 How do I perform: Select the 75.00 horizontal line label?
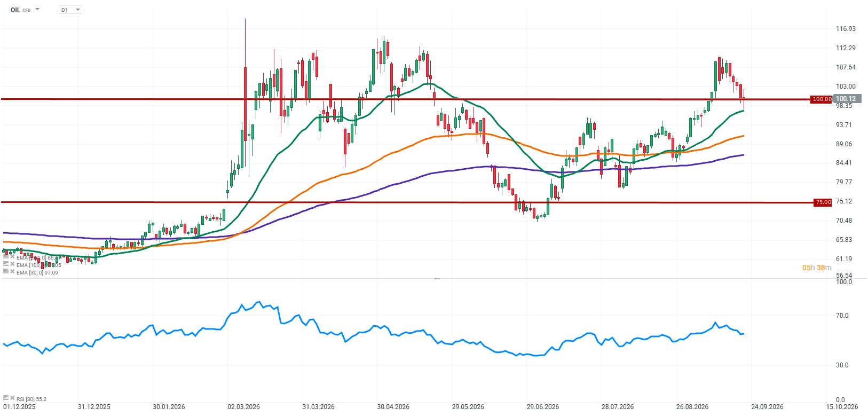tap(823, 202)
